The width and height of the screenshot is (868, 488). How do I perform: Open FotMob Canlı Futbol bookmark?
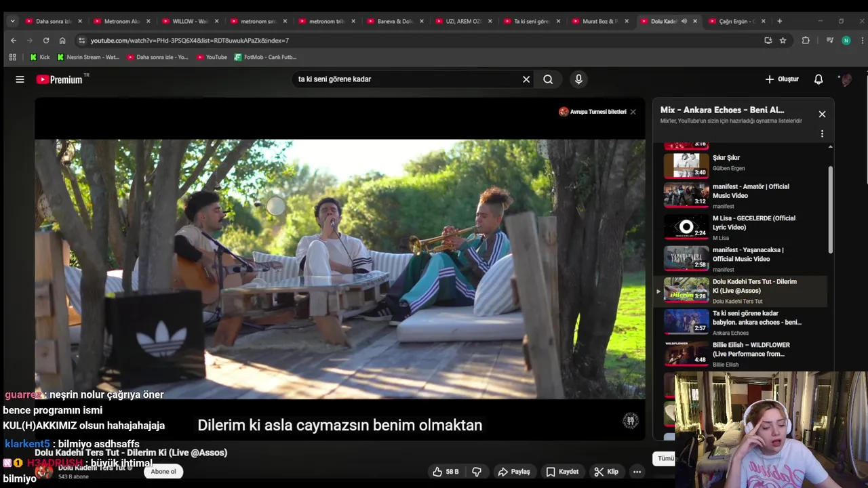tap(265, 57)
